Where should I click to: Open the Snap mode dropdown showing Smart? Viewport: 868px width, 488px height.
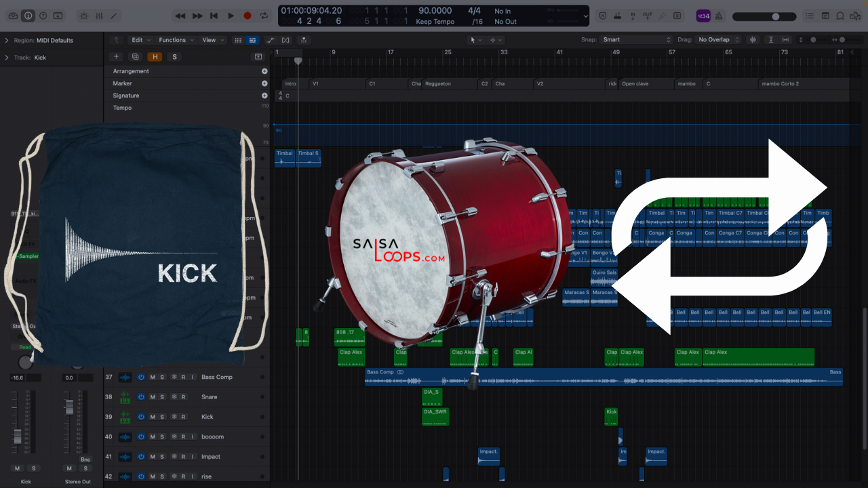click(x=634, y=39)
